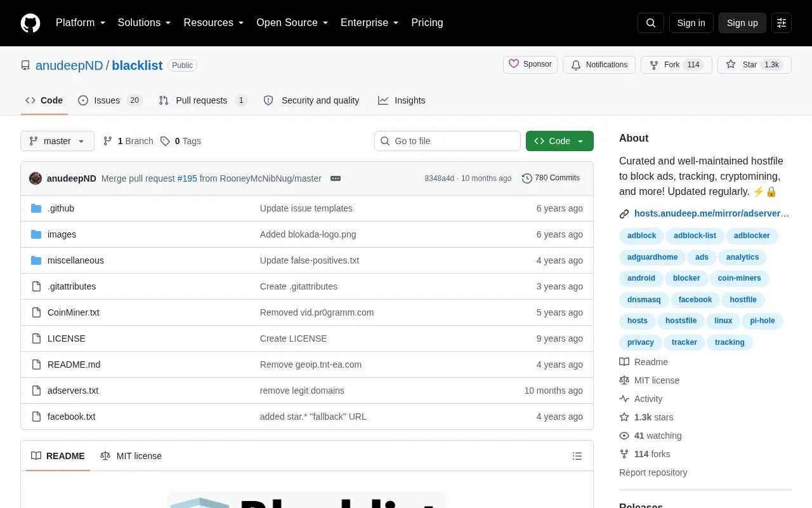Image resolution: width=812 pixels, height=508 pixels.
Task: Open the 1 Branch link
Action: point(128,141)
